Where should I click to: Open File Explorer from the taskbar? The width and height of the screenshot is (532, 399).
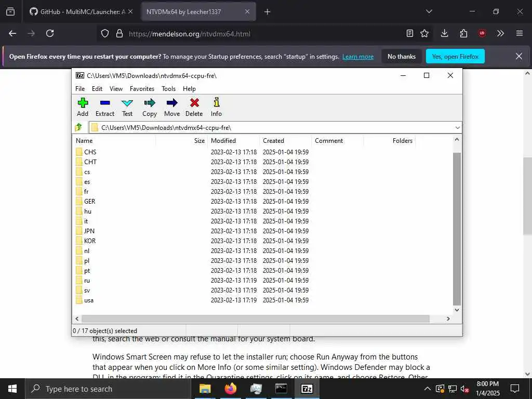(205, 389)
